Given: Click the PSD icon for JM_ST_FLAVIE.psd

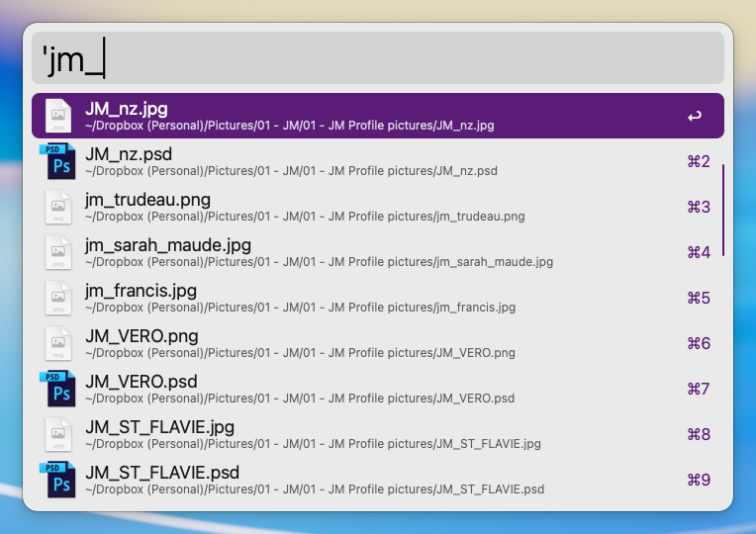Looking at the screenshot, I should coord(58,481).
